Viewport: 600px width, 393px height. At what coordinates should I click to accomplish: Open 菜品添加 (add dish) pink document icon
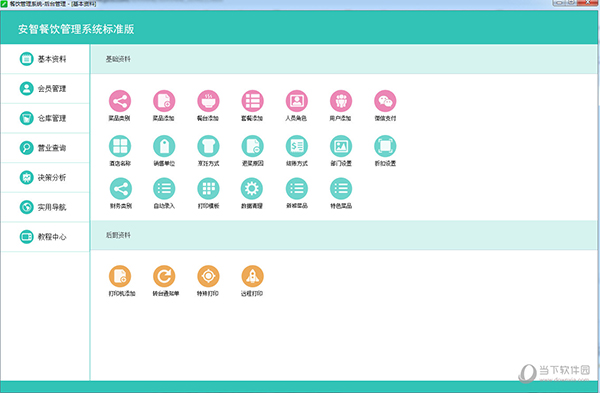point(164,101)
